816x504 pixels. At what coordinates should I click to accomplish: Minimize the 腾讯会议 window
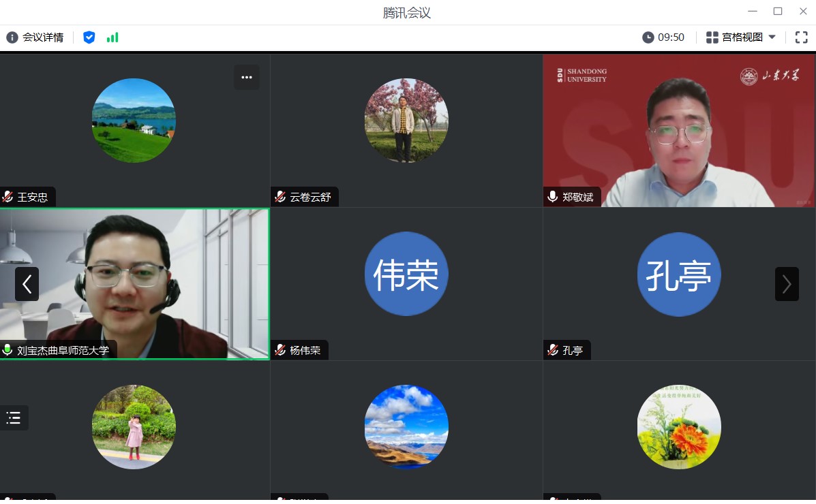(753, 12)
